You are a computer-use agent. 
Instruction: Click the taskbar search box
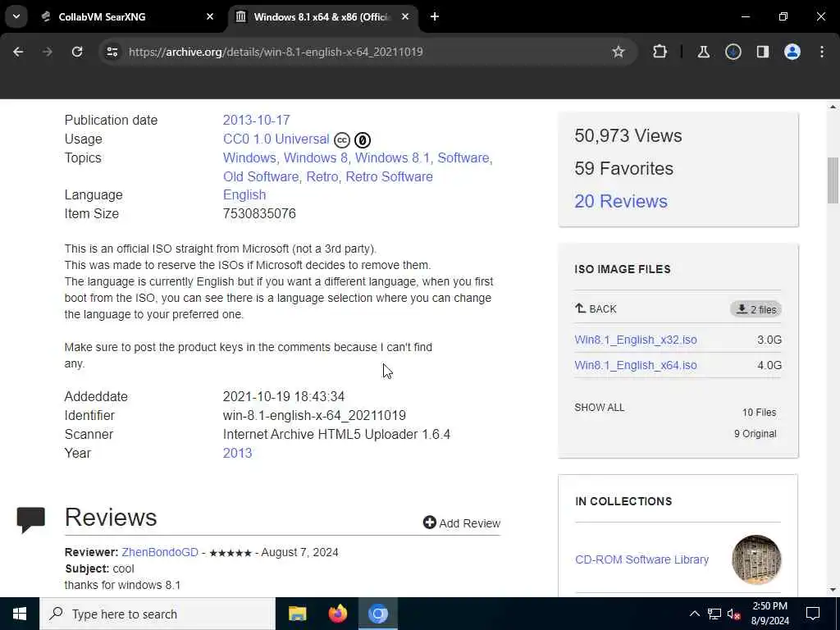coord(157,614)
